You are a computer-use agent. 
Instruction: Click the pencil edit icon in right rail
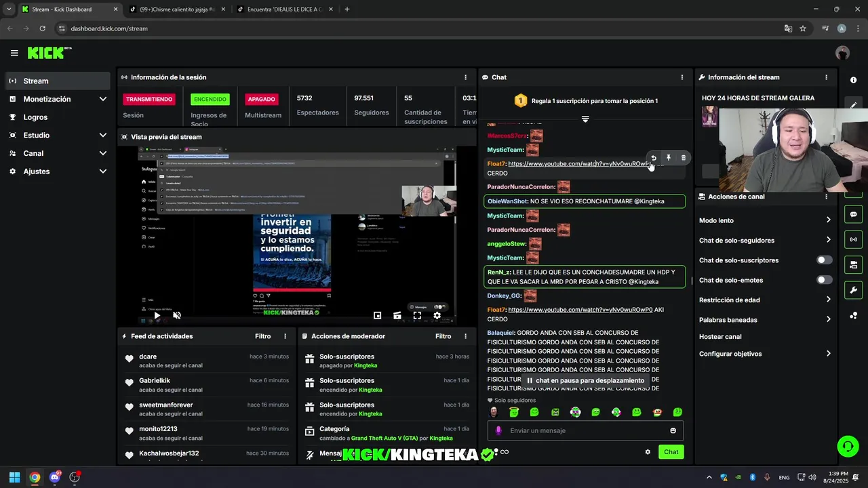click(853, 105)
